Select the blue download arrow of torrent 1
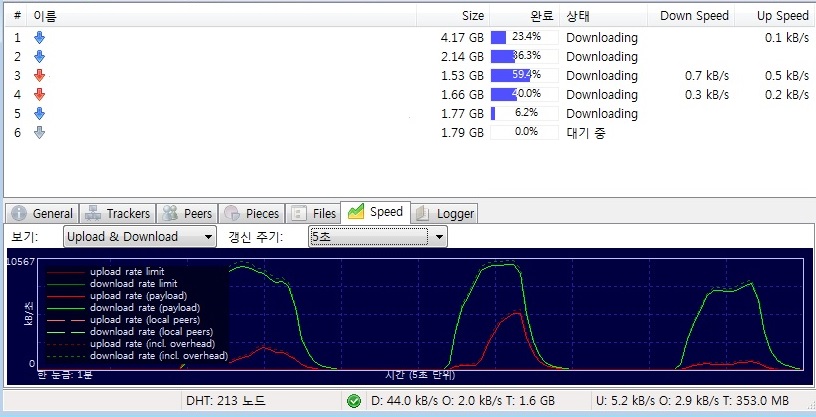Viewport: 816px width, 417px height. click(x=40, y=37)
